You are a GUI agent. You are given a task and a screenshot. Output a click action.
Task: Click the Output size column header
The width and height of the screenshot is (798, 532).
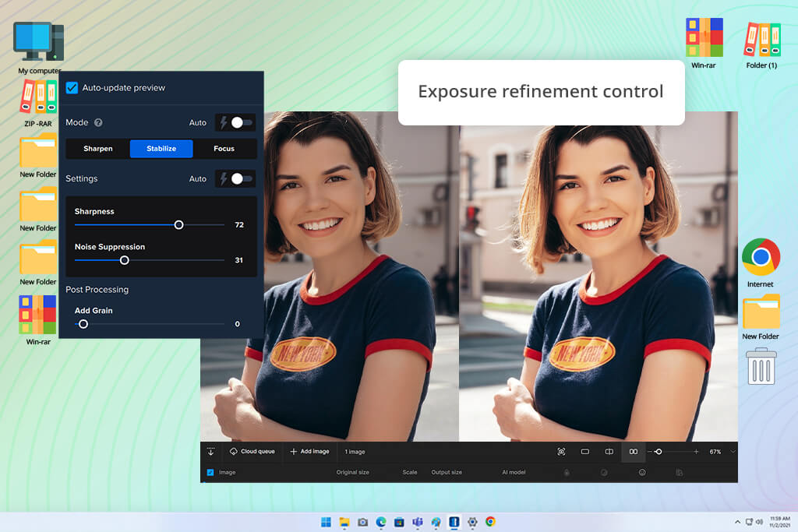447,473
